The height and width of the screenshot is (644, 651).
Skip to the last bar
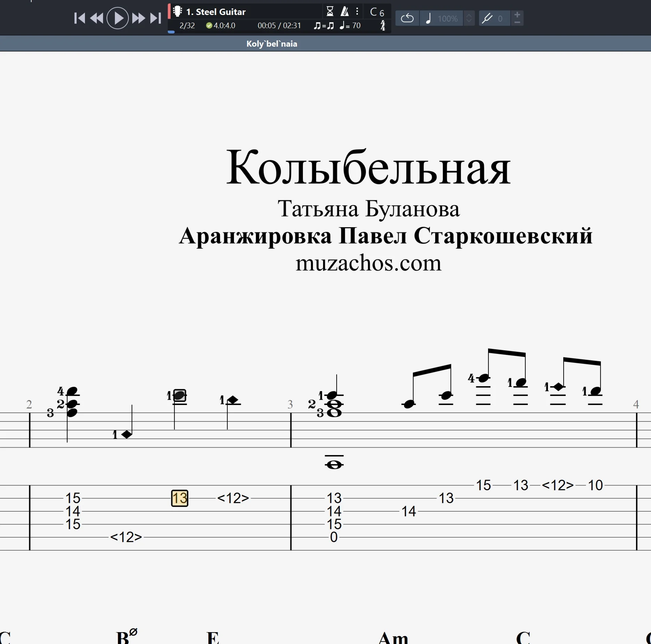156,18
